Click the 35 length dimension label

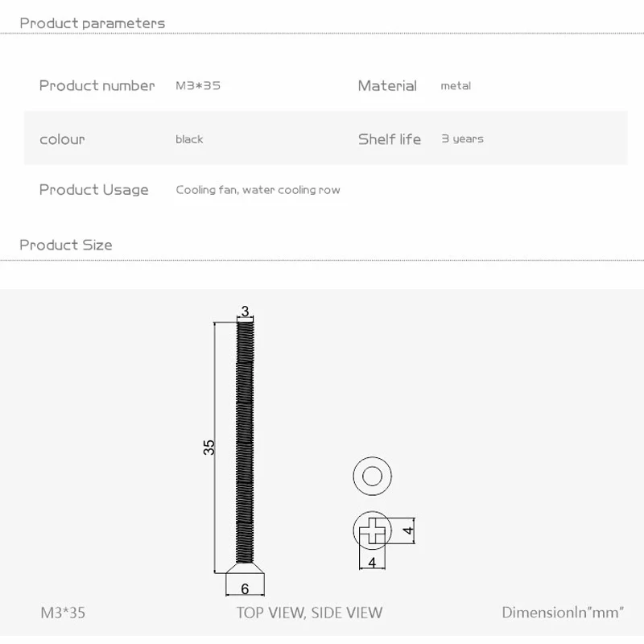tap(209, 448)
